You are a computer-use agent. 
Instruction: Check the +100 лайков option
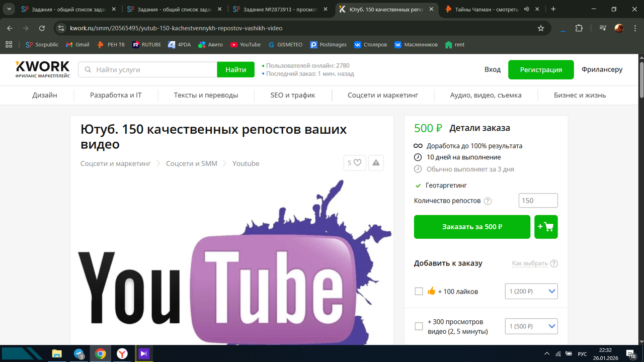(419, 292)
